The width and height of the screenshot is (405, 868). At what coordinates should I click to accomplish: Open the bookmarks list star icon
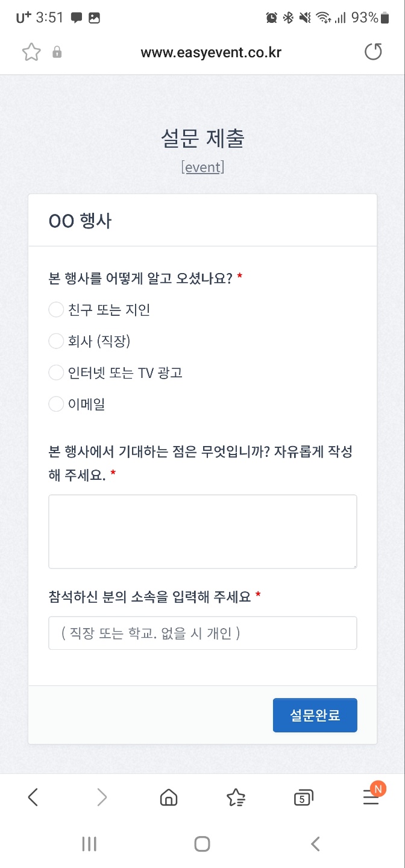tap(236, 797)
